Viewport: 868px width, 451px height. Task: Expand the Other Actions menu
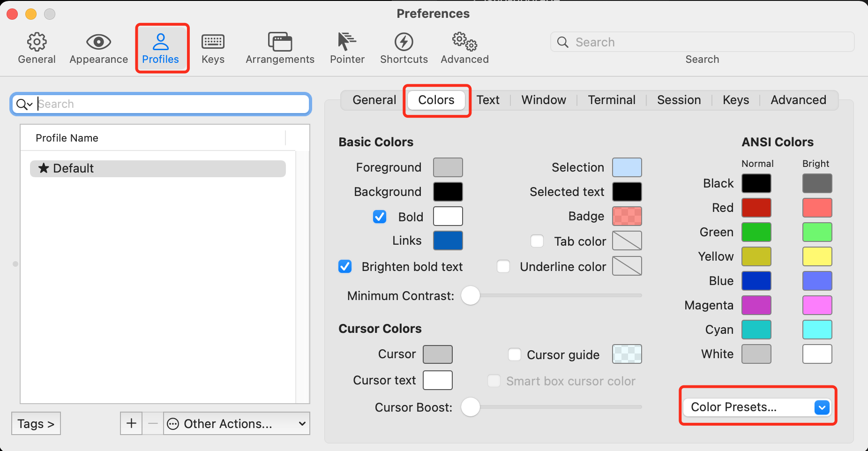pyautogui.click(x=237, y=423)
